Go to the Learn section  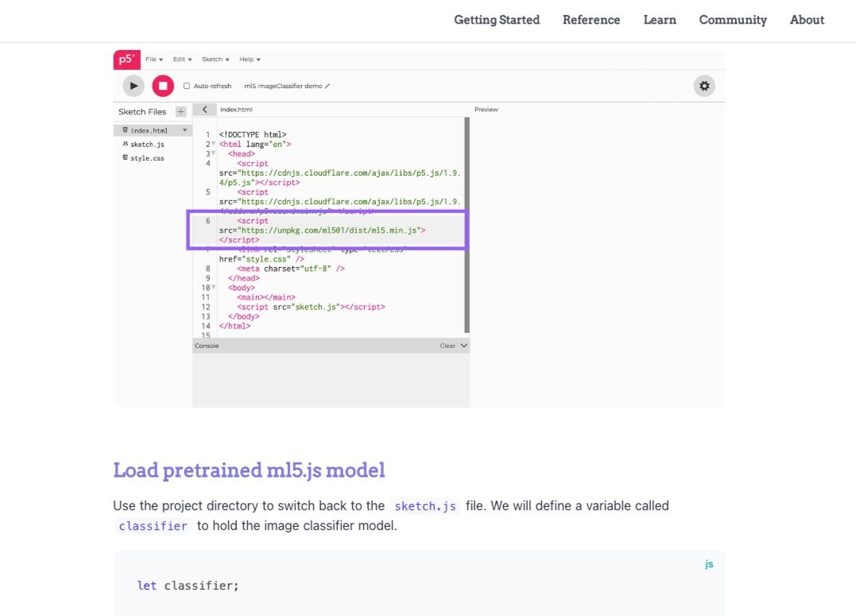click(660, 20)
